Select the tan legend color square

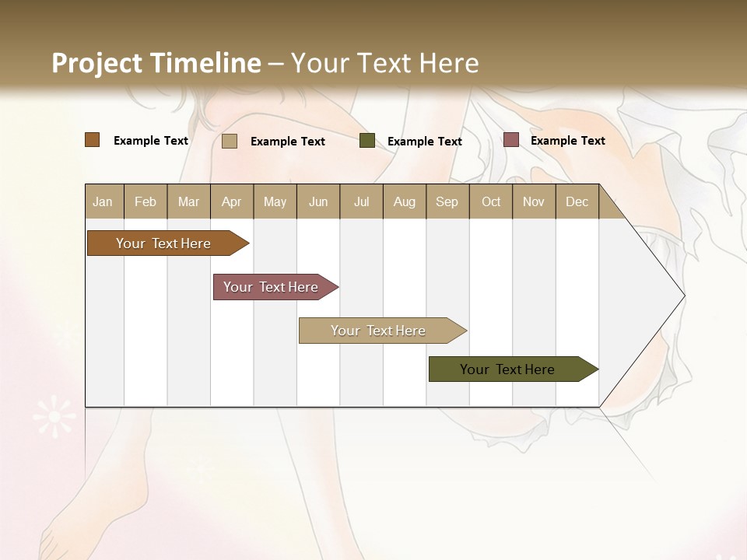click(x=230, y=141)
